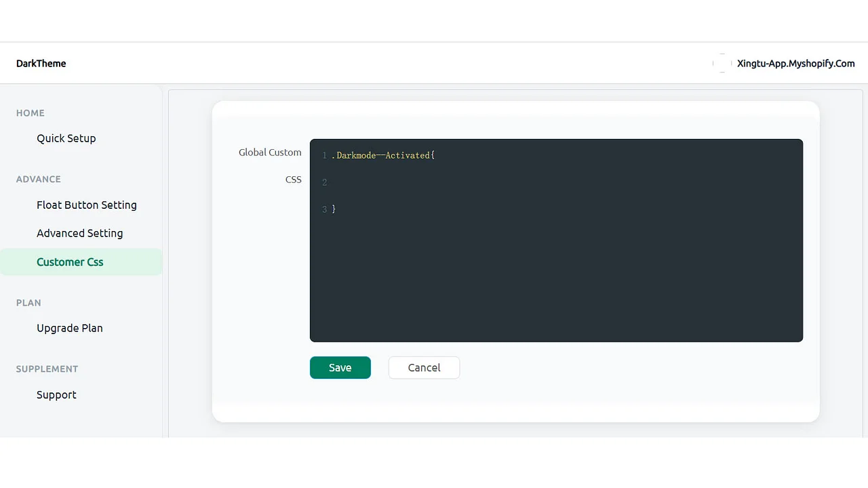Viewport: 868px width, 488px height.
Task: Open the Support page
Action: (56, 394)
